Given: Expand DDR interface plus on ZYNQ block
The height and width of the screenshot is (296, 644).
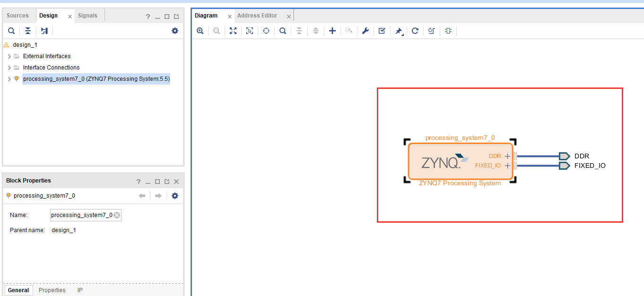Looking at the screenshot, I should pos(507,156).
